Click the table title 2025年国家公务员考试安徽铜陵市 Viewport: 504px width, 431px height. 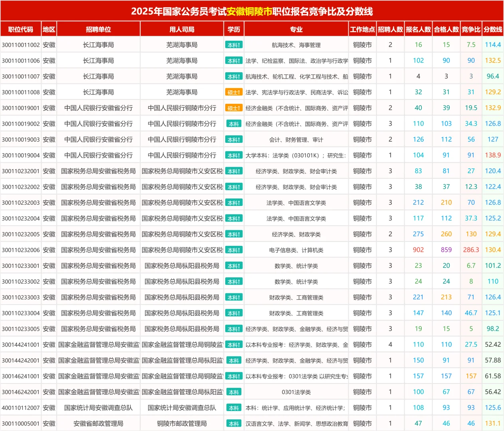(x=252, y=11)
